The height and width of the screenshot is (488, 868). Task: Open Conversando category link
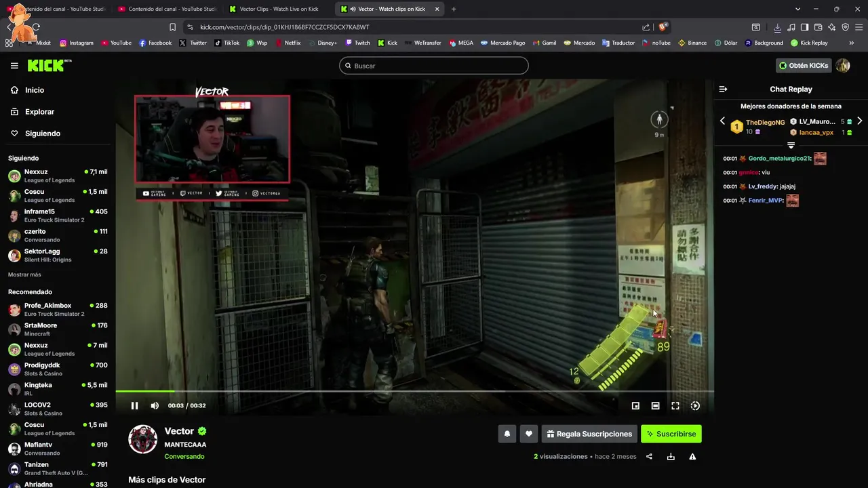(184, 457)
